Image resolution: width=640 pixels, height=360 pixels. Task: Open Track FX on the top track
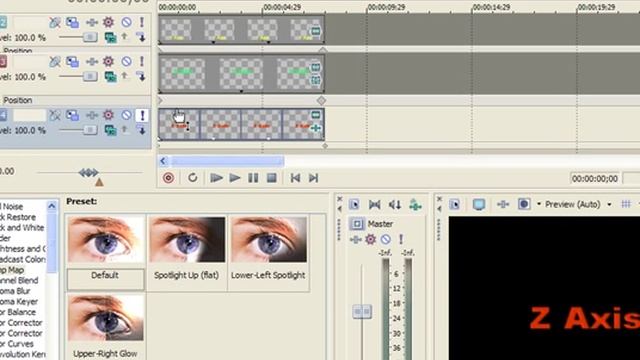pos(92,22)
